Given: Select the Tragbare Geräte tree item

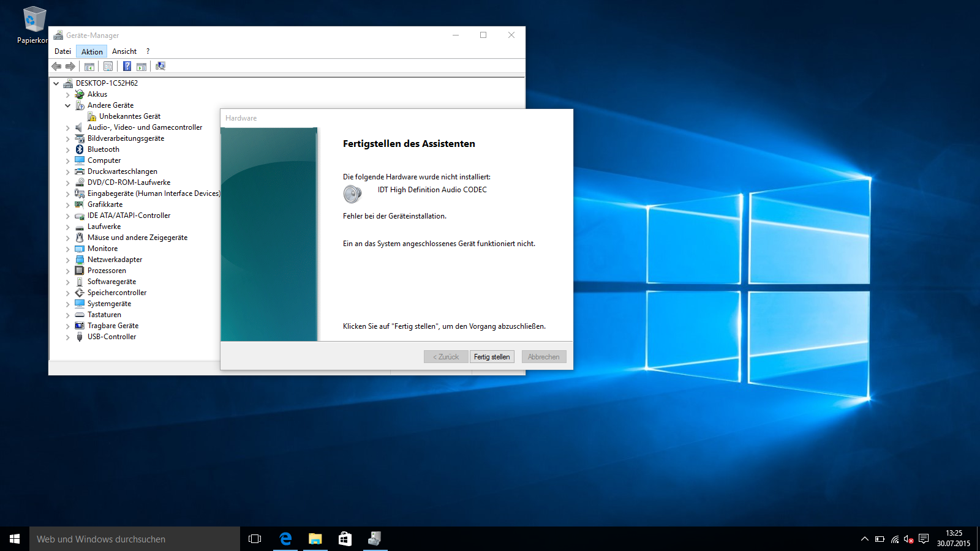Looking at the screenshot, I should click(x=113, y=326).
